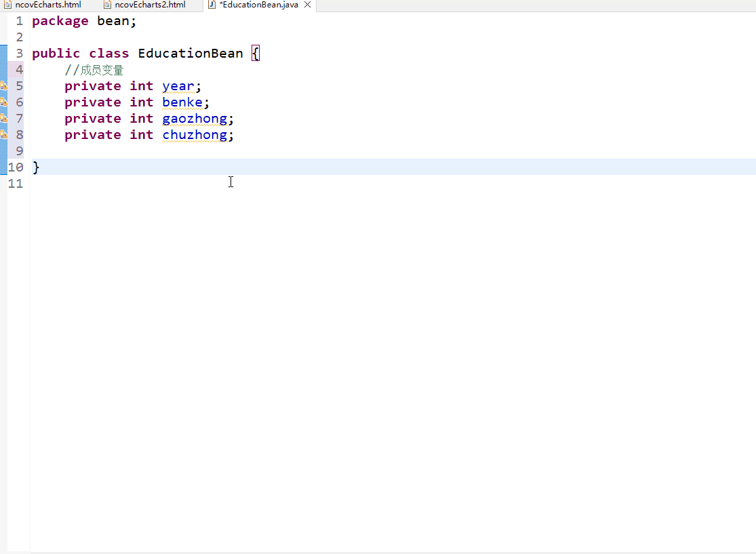The height and width of the screenshot is (554, 756).
Task: Click the warning marker on line 6
Action: (3, 102)
